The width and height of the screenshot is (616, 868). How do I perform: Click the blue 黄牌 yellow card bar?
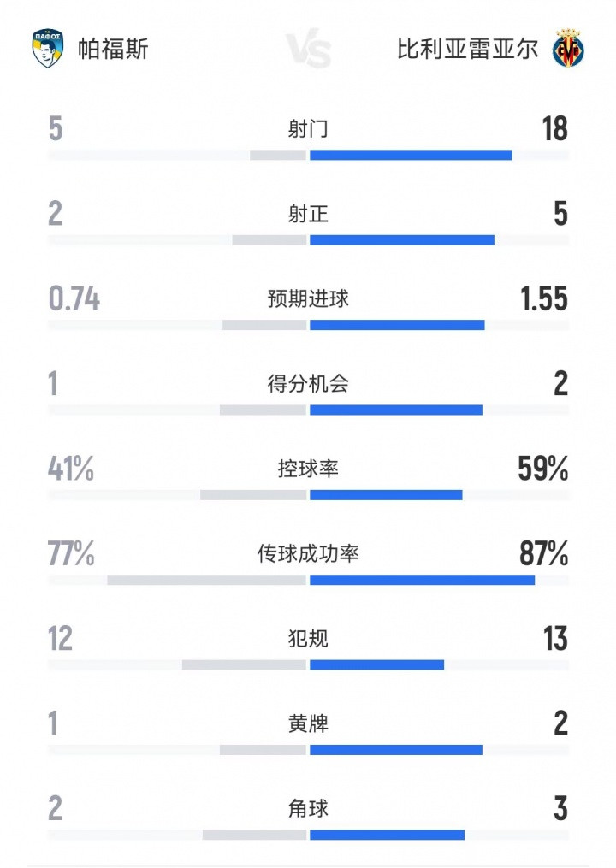click(395, 750)
